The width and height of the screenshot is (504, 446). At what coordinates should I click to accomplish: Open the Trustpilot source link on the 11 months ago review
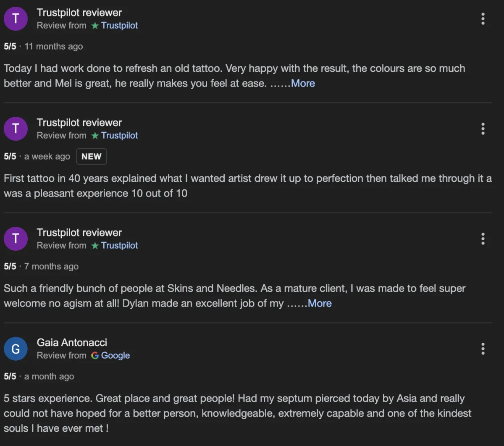coord(119,25)
